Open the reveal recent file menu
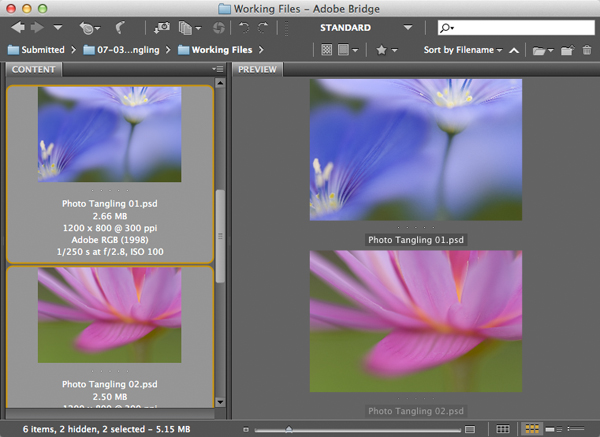This screenshot has width=600, height=437. [89, 28]
